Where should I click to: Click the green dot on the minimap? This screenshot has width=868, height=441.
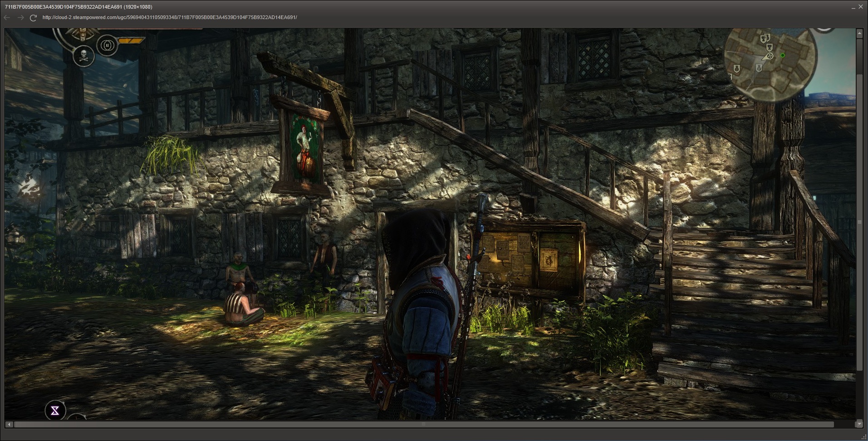783,55
